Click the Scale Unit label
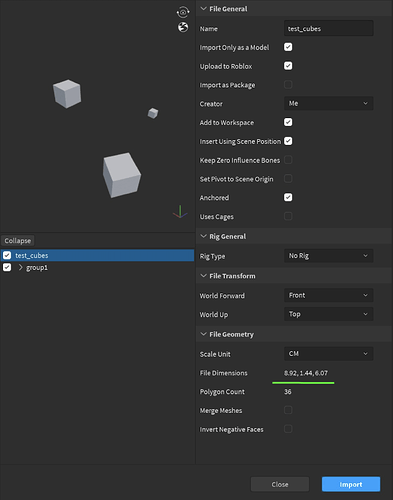 pyautogui.click(x=215, y=354)
